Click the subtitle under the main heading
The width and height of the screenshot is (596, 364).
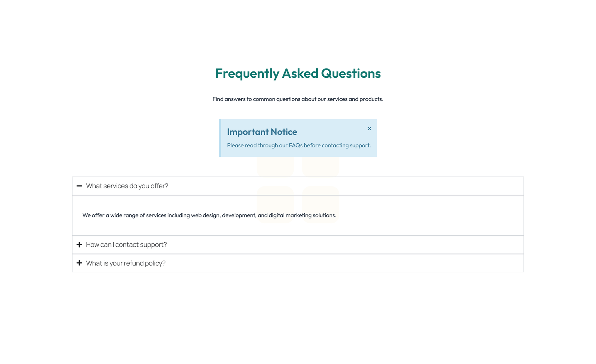tap(298, 99)
